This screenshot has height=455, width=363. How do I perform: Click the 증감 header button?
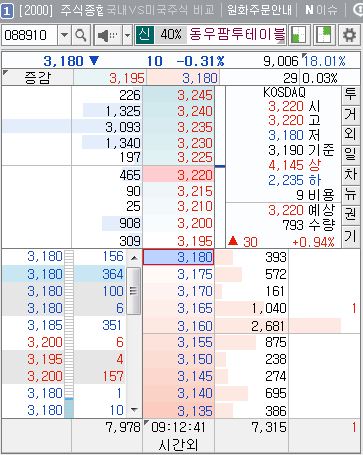coord(37,78)
